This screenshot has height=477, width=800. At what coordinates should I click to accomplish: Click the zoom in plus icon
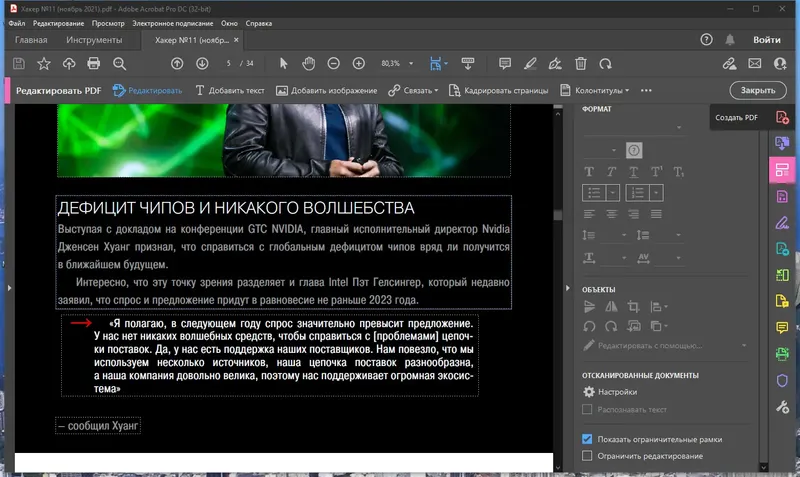[x=359, y=63]
